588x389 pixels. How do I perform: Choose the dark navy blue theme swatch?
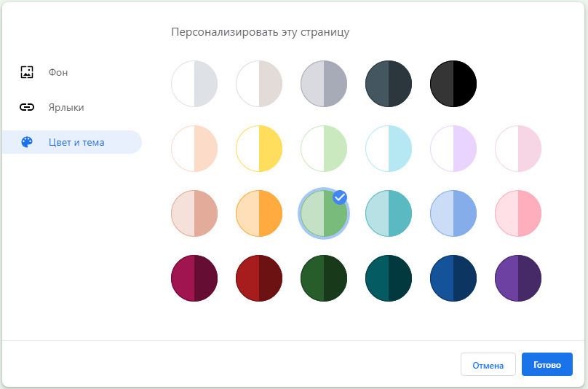pyautogui.click(x=453, y=278)
